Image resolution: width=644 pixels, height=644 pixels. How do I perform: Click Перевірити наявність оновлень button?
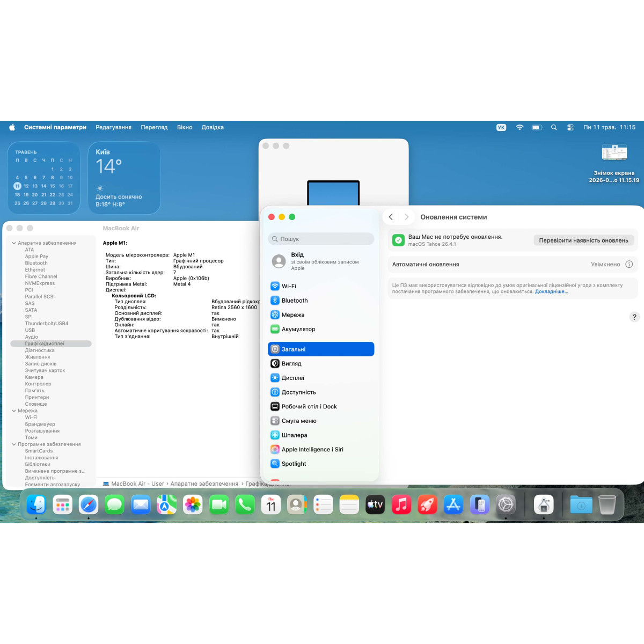(x=583, y=240)
